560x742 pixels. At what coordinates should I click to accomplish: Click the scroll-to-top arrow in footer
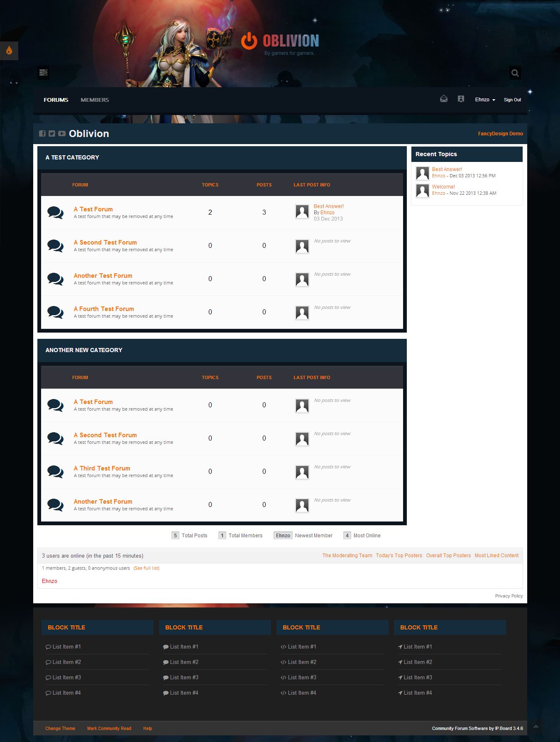click(536, 727)
